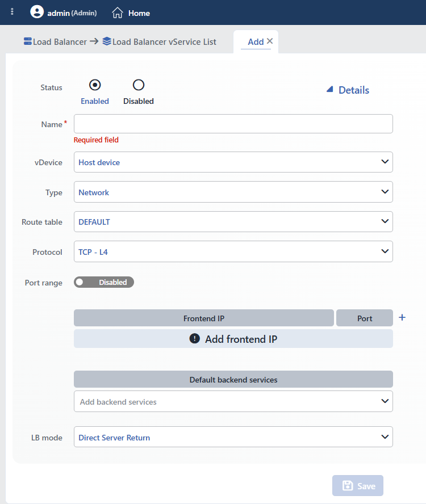Open the three-dot main menu
Image resolution: width=426 pixels, height=504 pixels.
[12, 12]
